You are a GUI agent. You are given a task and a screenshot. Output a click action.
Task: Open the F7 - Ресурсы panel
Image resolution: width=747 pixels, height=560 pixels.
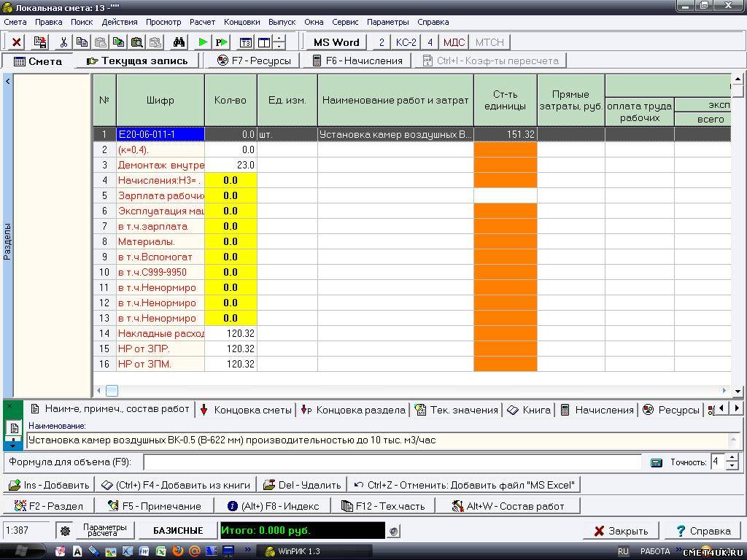coord(254,61)
